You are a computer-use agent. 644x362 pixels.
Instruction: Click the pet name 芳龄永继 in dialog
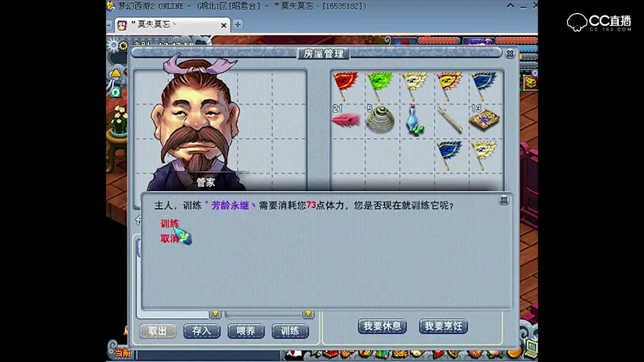tap(231, 205)
